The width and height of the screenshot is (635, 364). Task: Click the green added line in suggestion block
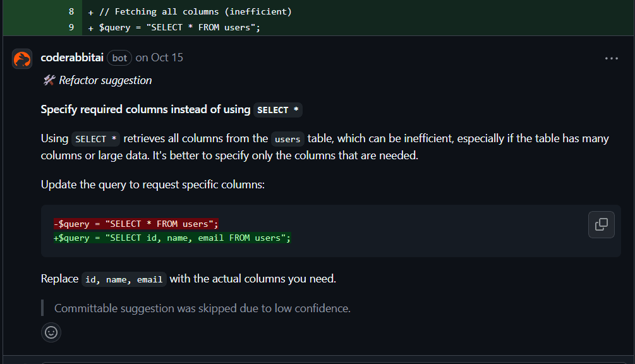click(172, 238)
